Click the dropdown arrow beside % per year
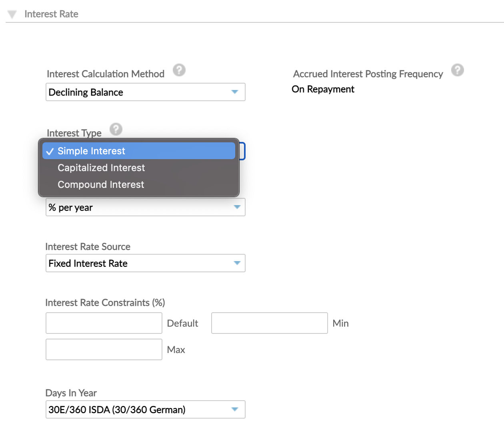The width and height of the screenshot is (504, 427). point(235,207)
